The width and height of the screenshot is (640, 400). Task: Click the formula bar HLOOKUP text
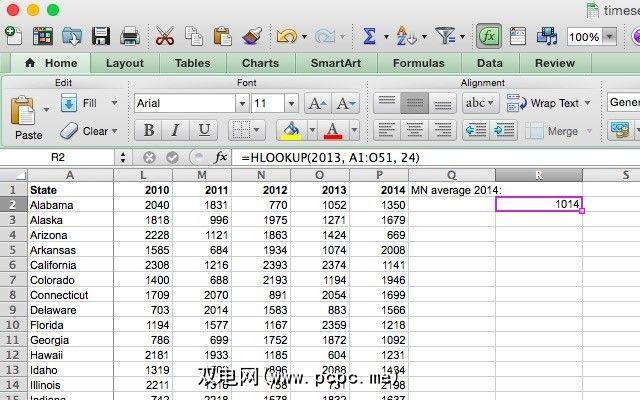point(330,158)
